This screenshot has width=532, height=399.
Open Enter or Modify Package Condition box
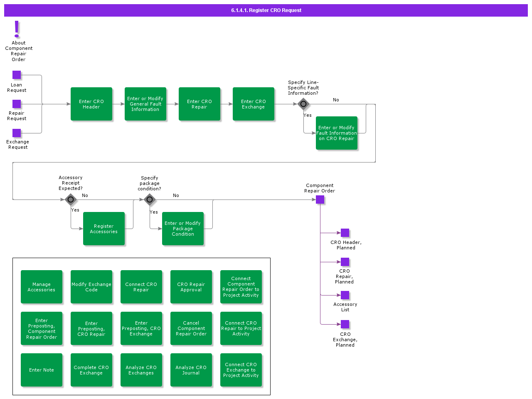click(183, 229)
